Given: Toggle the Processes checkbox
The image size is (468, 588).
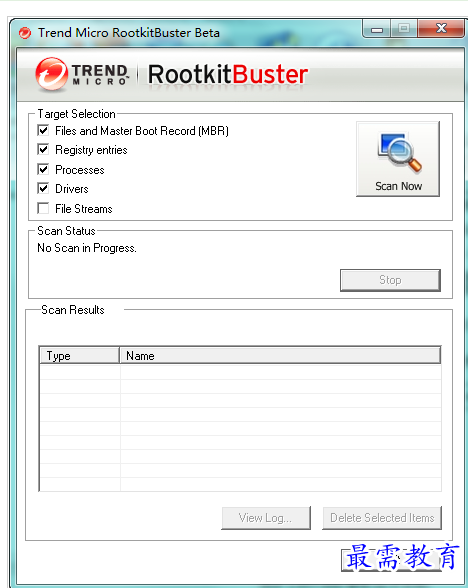Looking at the screenshot, I should point(43,170).
